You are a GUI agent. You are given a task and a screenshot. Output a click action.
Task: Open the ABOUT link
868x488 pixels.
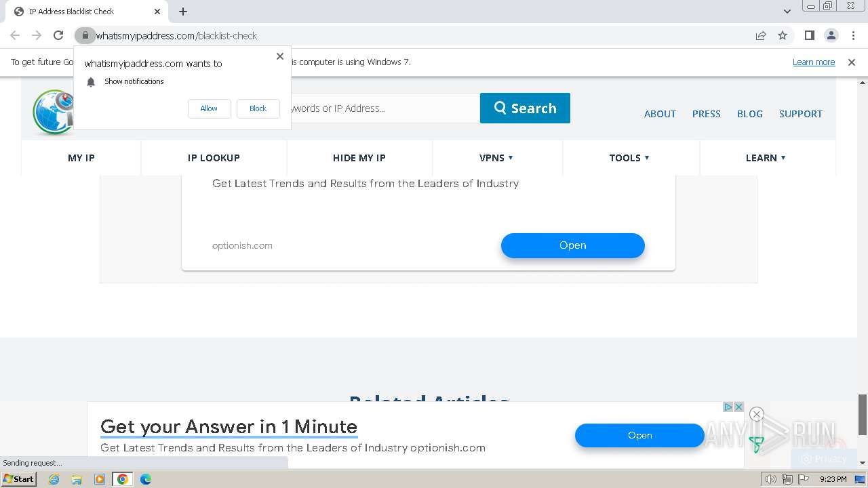[660, 114]
